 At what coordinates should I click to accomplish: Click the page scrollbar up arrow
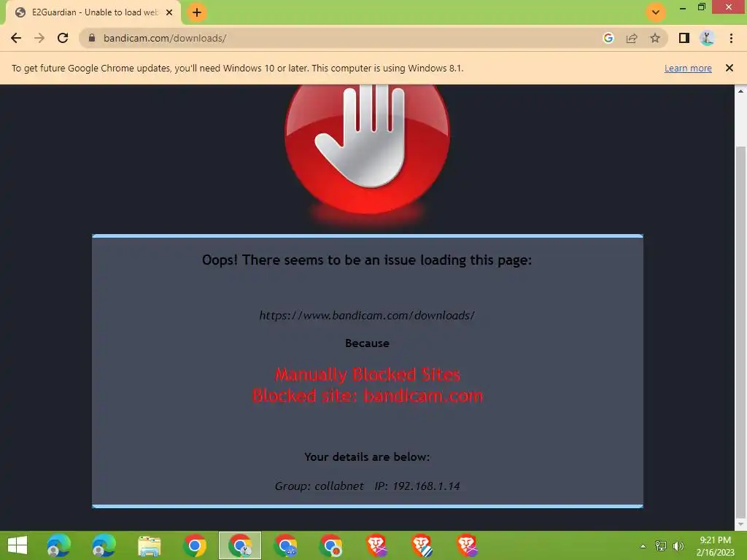tap(740, 91)
